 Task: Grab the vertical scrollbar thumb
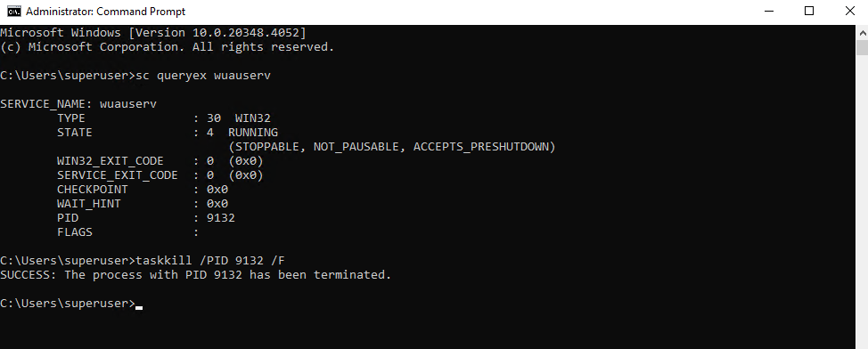coord(862,47)
